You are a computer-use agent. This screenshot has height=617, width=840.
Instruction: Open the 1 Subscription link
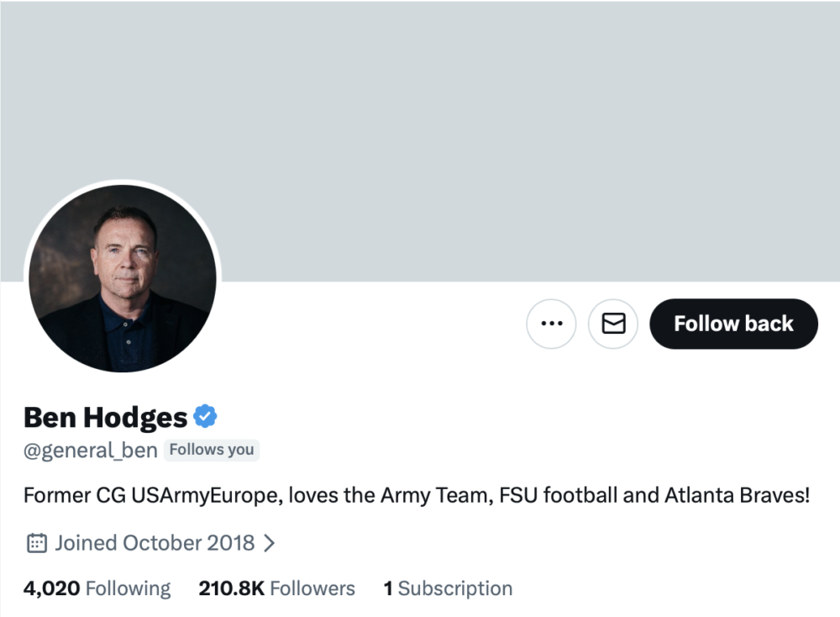(448, 588)
